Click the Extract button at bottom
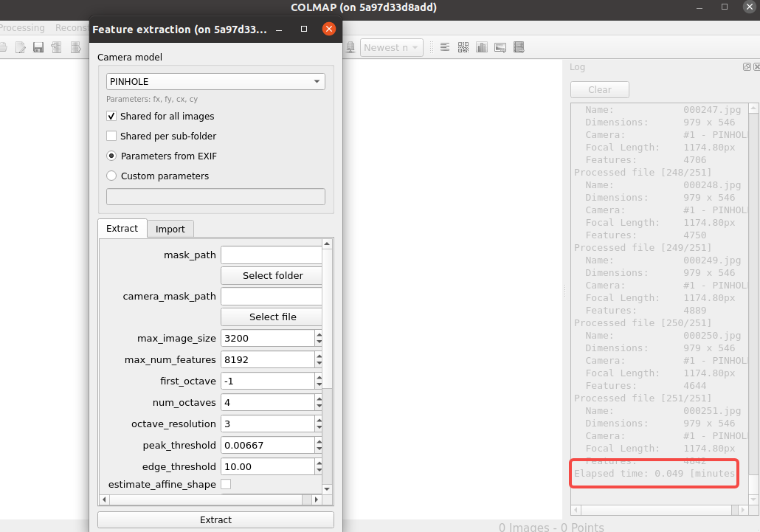 point(215,520)
